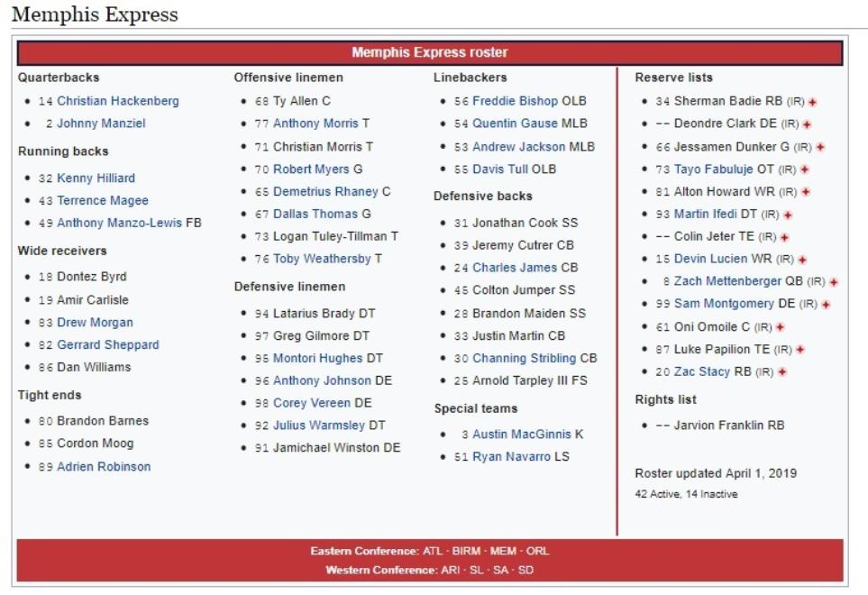The width and height of the screenshot is (868, 595).
Task: Follow Channing Stribling link
Action: pos(525,359)
